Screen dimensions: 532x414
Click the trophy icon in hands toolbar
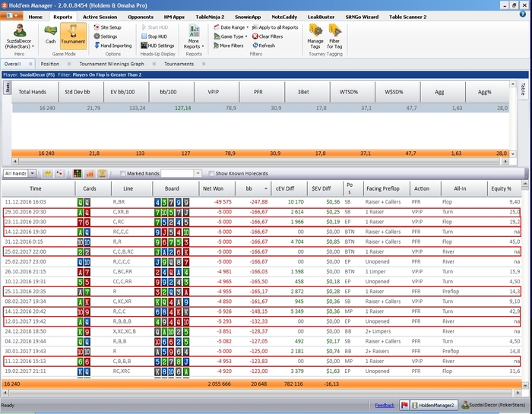[102, 174]
